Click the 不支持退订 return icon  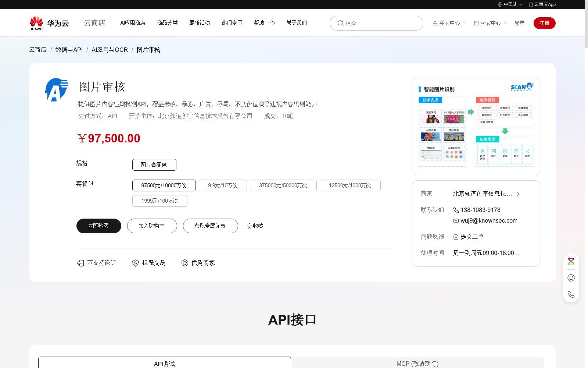[80, 263]
